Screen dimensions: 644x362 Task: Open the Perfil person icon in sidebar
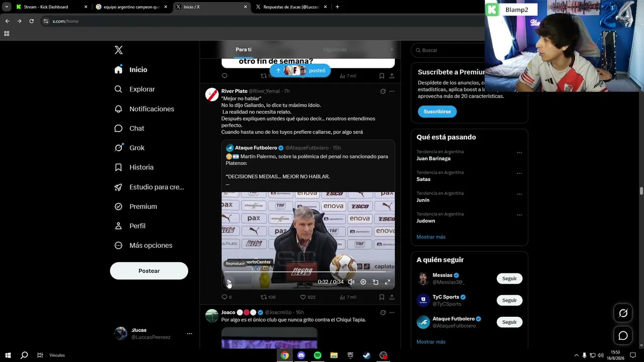(118, 226)
